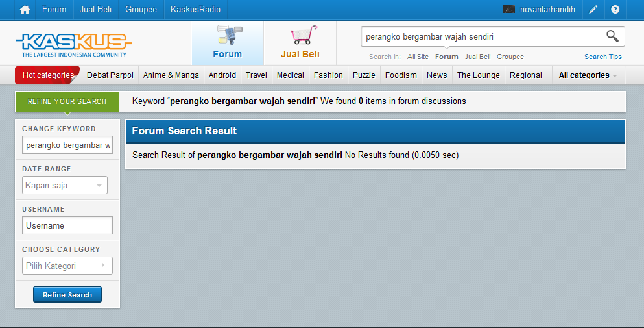Image resolution: width=644 pixels, height=328 pixels.
Task: Click the REFINE YOUR SEARCH green label
Action: [x=67, y=101]
